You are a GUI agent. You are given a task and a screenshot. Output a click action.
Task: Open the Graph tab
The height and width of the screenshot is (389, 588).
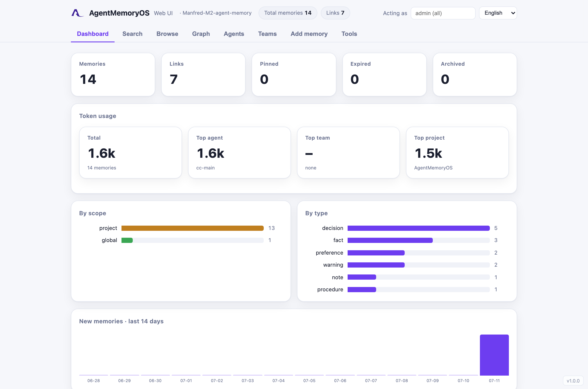pos(201,34)
